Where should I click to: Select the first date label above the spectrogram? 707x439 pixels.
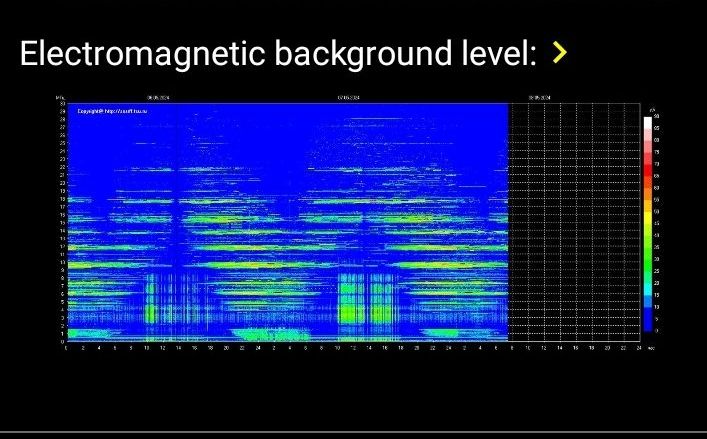pos(158,98)
